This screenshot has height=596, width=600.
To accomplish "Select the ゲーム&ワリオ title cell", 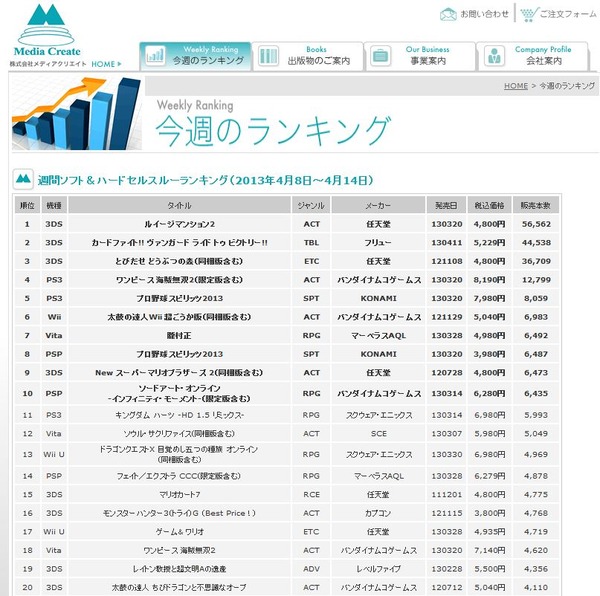I will (179, 532).
